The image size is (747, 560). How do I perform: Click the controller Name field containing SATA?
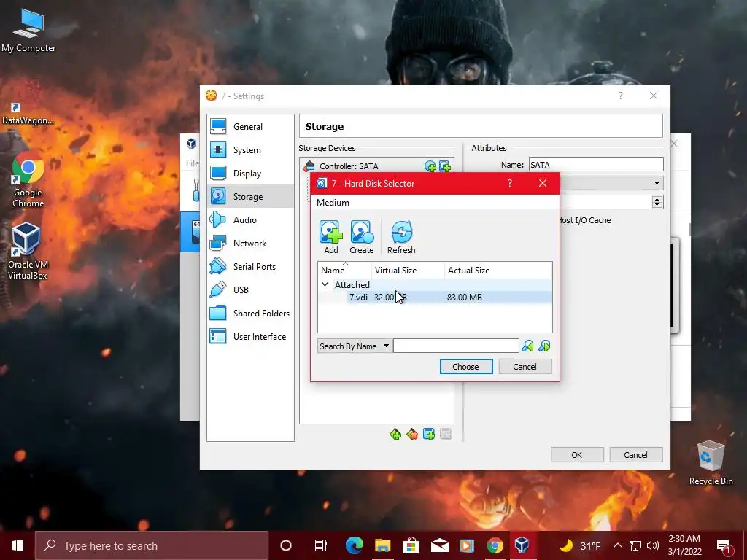point(596,165)
